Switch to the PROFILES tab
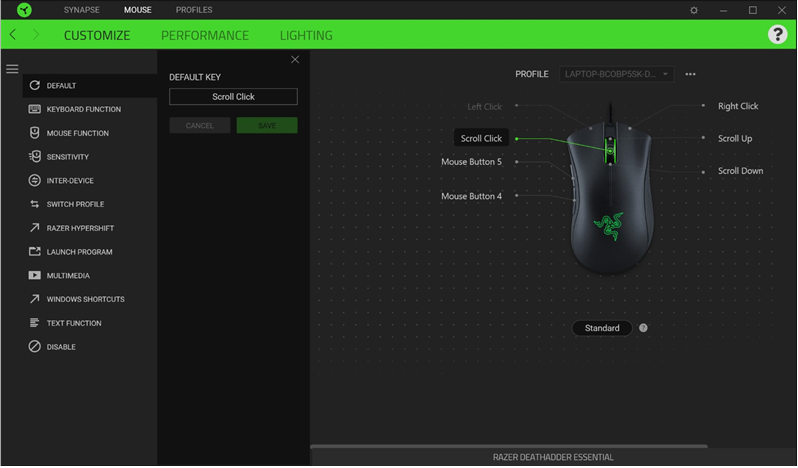Screen dimensions: 798x468 (x=194, y=10)
